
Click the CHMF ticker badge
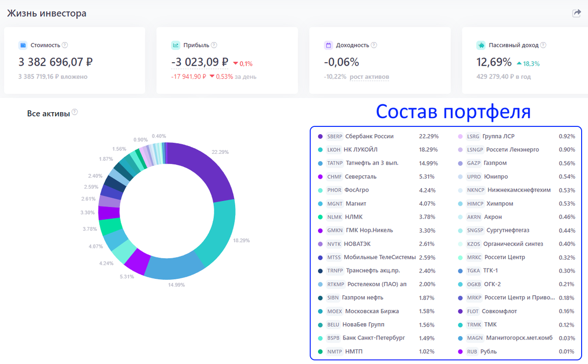[x=334, y=177]
